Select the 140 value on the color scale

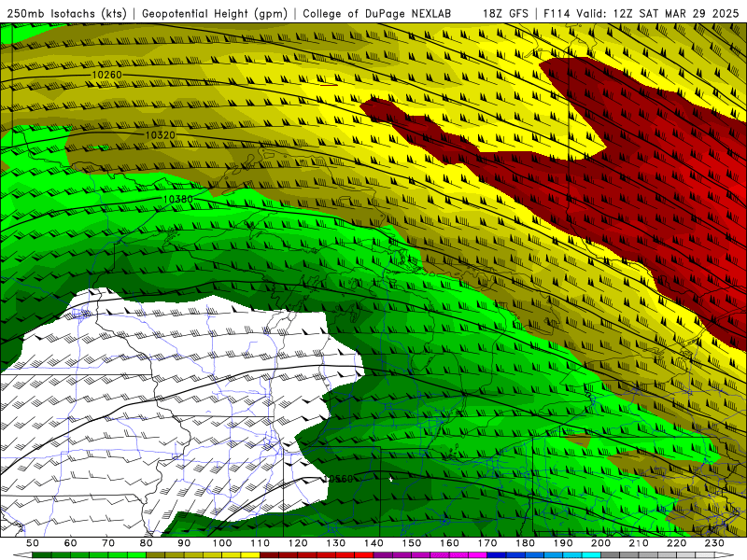(373, 543)
